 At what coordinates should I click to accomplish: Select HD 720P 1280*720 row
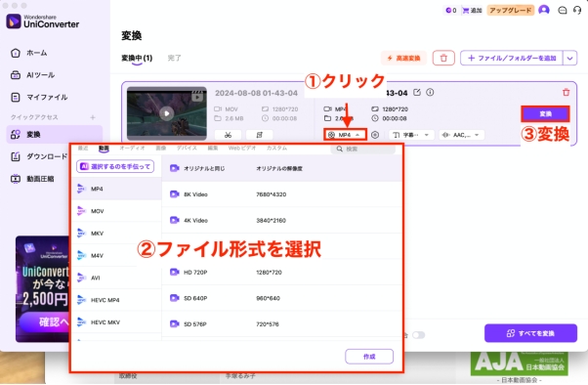click(x=281, y=272)
